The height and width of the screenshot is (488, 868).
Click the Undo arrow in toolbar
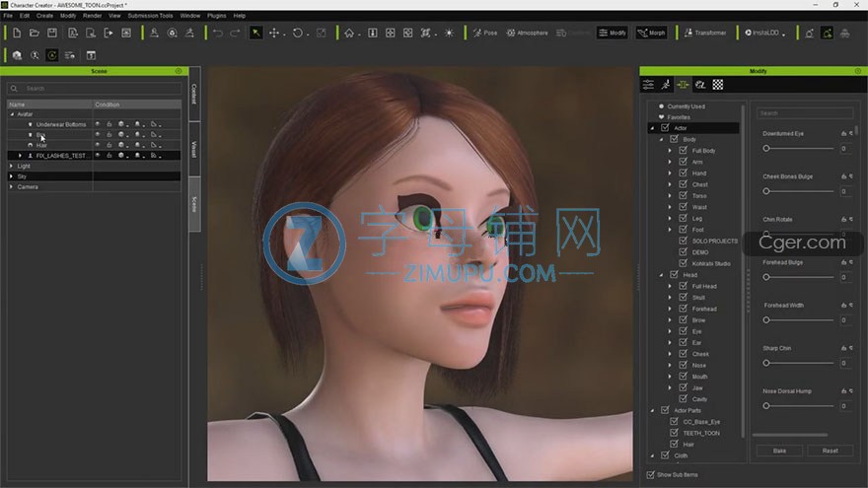coord(217,33)
